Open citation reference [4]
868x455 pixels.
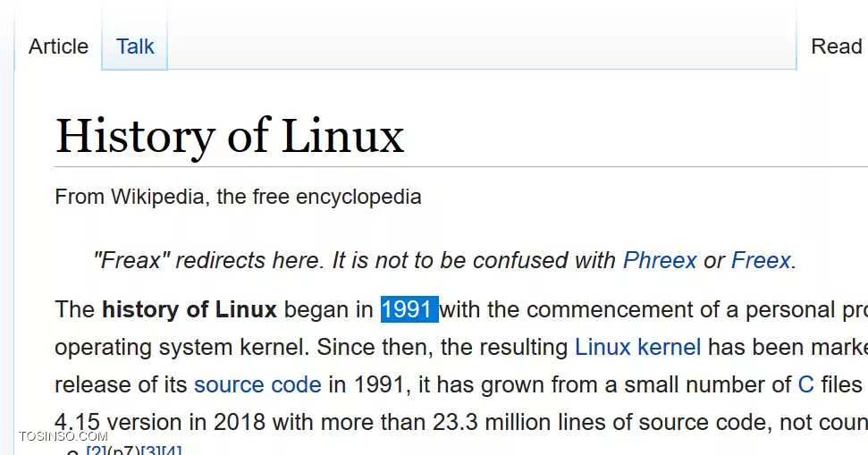[172, 451]
